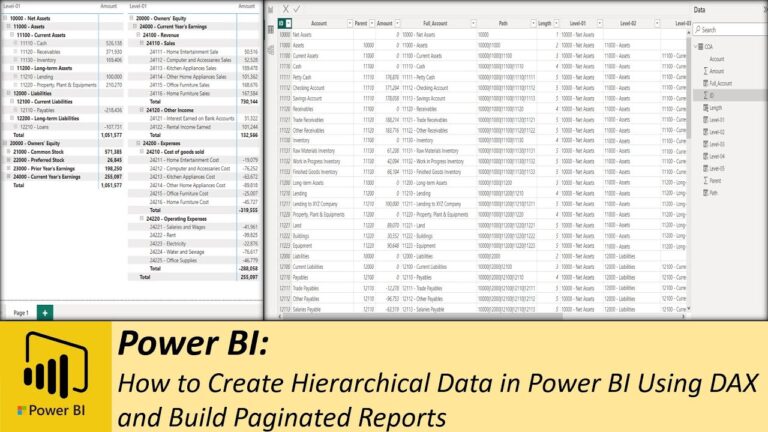Switch to Model view icon in left rail
This screenshot has width=768, height=432.
click(x=270, y=50)
